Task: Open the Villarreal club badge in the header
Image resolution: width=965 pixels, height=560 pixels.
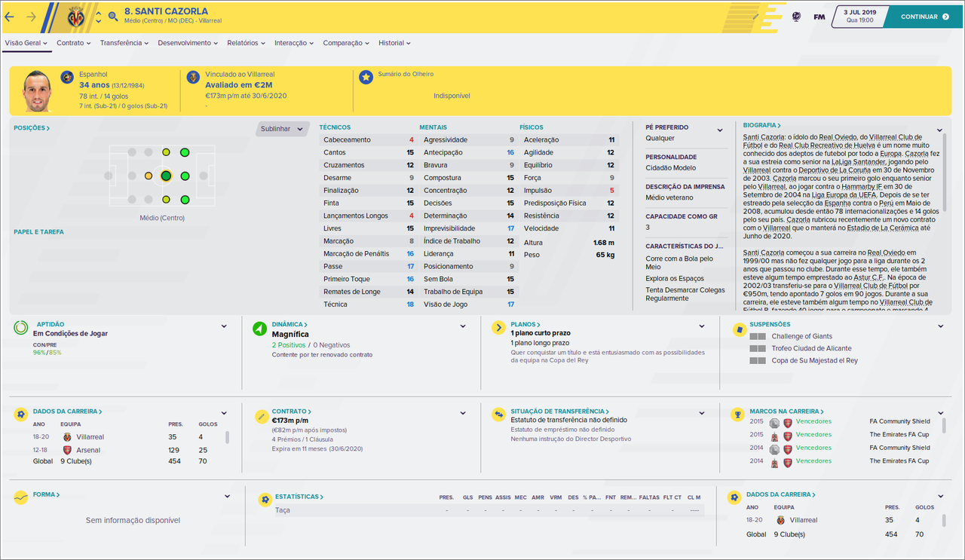Action: tap(76, 17)
